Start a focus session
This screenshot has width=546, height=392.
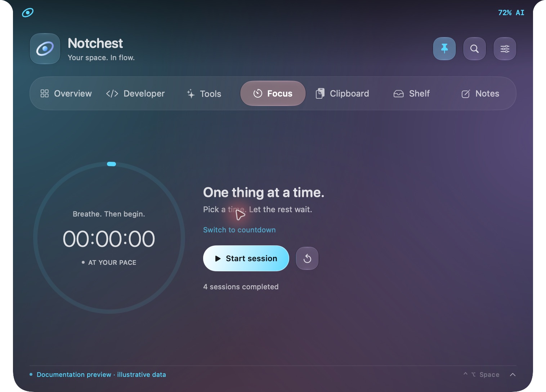[246, 258]
